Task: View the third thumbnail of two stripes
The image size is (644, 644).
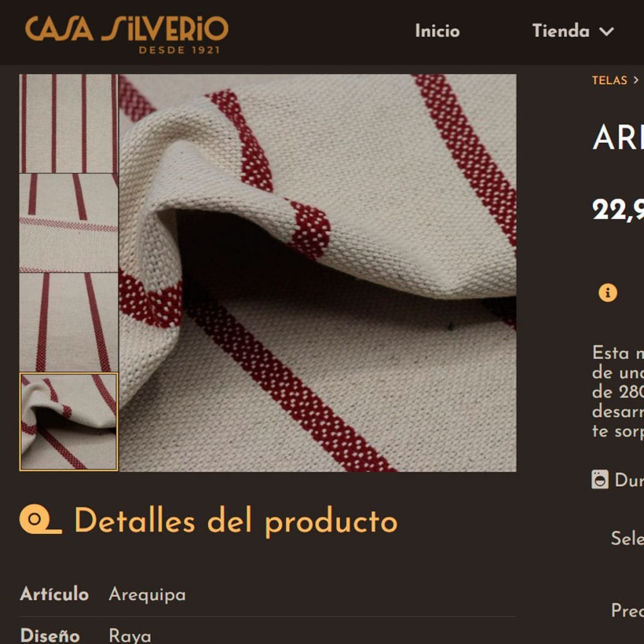Action: [69, 323]
